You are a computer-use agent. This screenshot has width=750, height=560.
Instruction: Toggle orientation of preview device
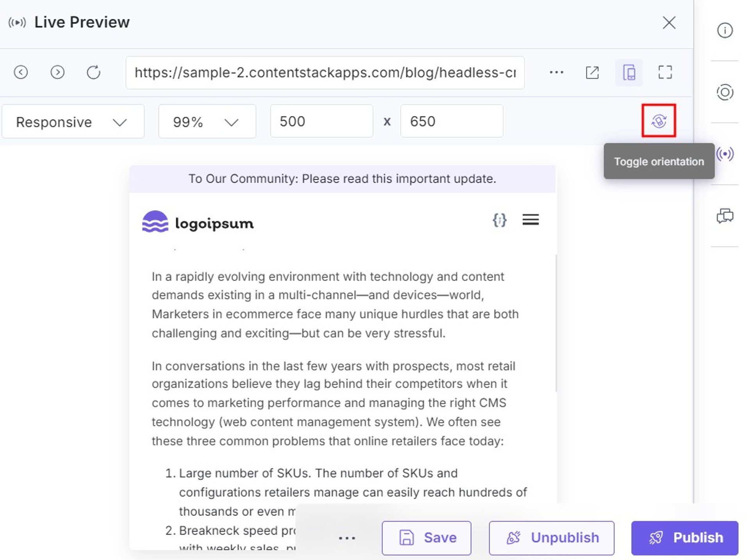coord(659,121)
